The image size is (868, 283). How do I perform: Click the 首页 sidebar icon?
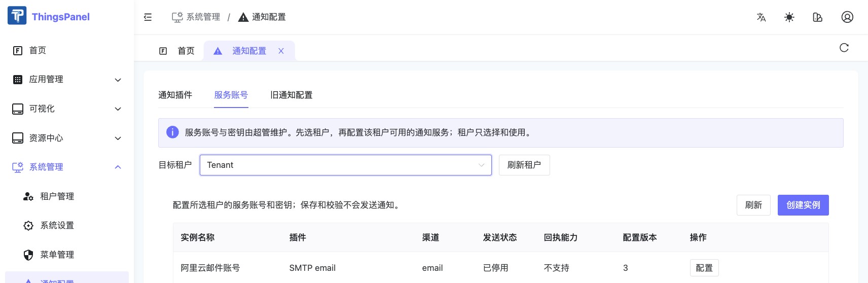pyautogui.click(x=18, y=50)
